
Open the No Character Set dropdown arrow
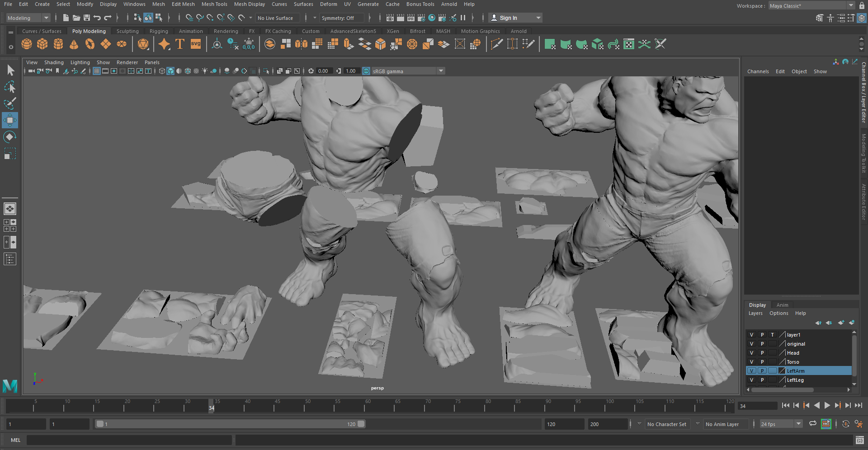pyautogui.click(x=639, y=424)
